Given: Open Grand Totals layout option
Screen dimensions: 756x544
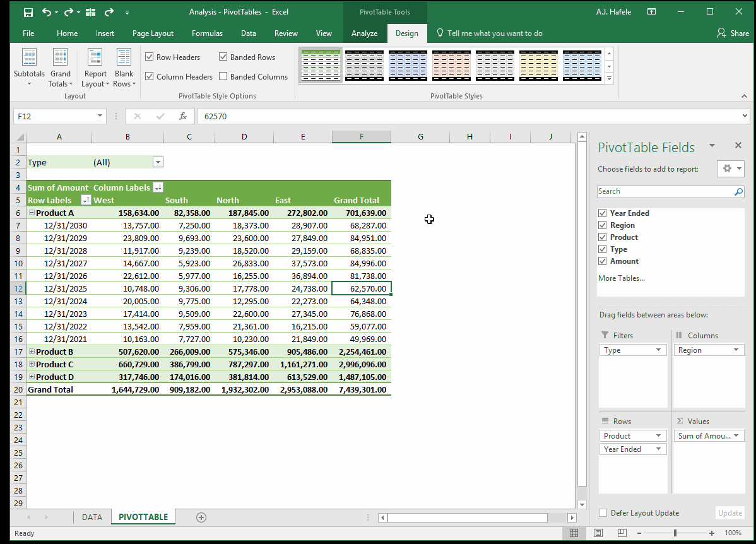Looking at the screenshot, I should (x=61, y=68).
